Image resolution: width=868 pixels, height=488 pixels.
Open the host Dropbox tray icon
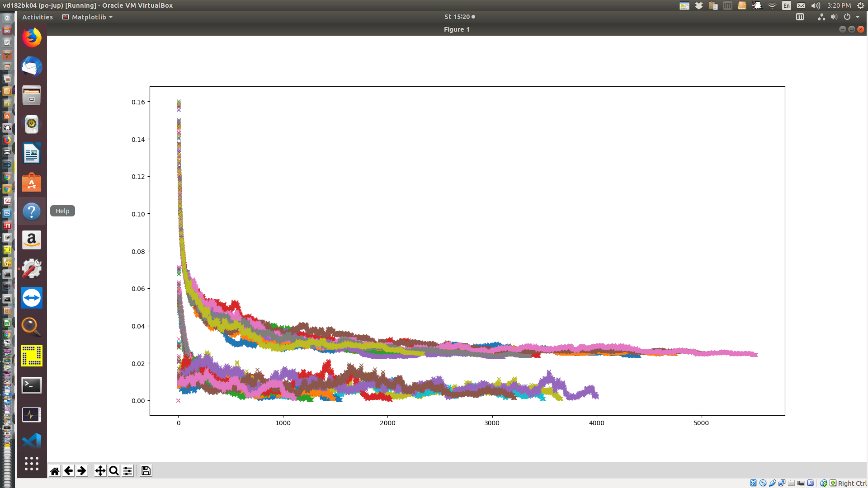point(699,5)
